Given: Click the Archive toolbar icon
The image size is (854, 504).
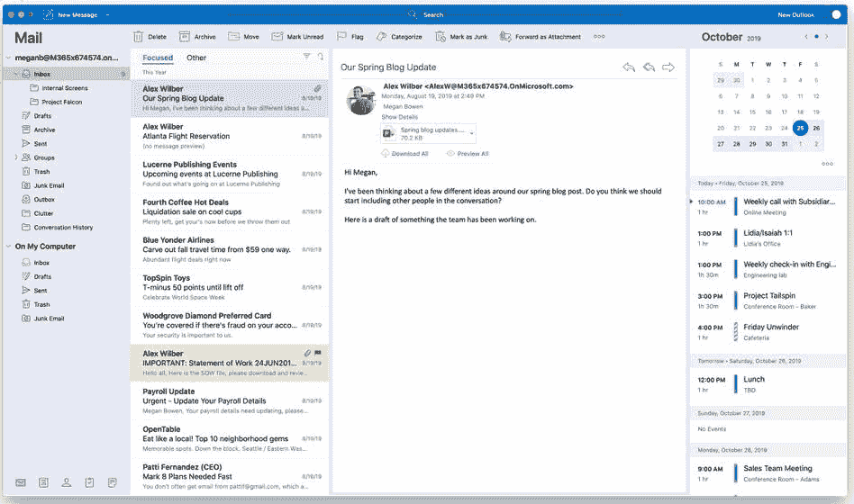Looking at the screenshot, I should 185,37.
